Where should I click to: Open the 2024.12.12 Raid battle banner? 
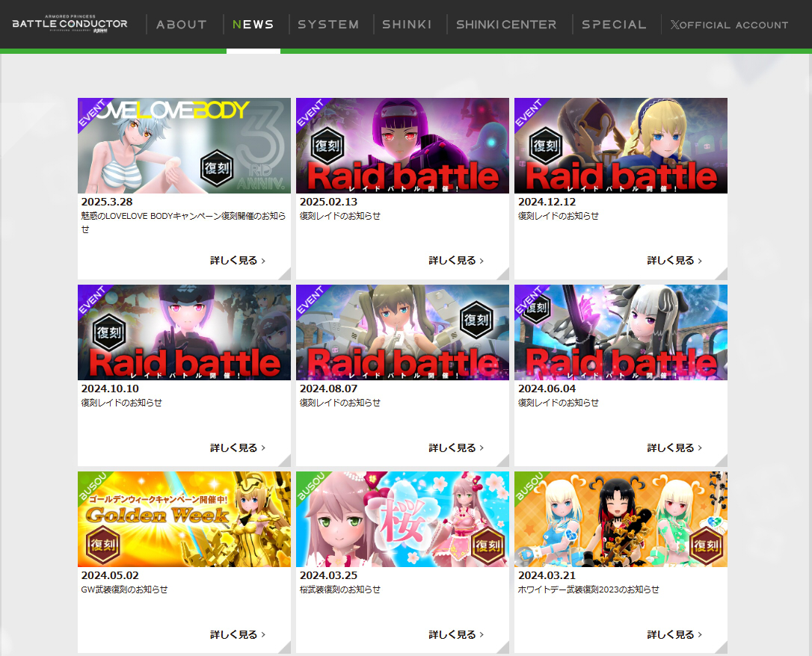click(621, 146)
